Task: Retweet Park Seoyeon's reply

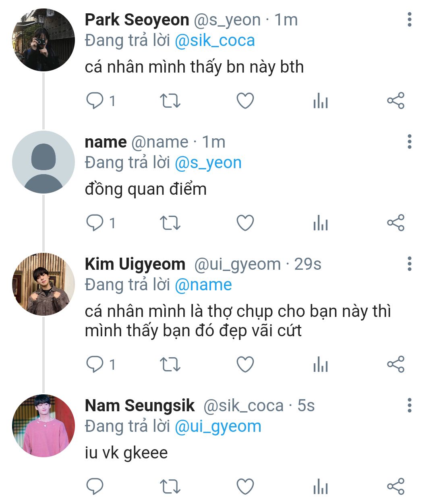Action: (170, 101)
